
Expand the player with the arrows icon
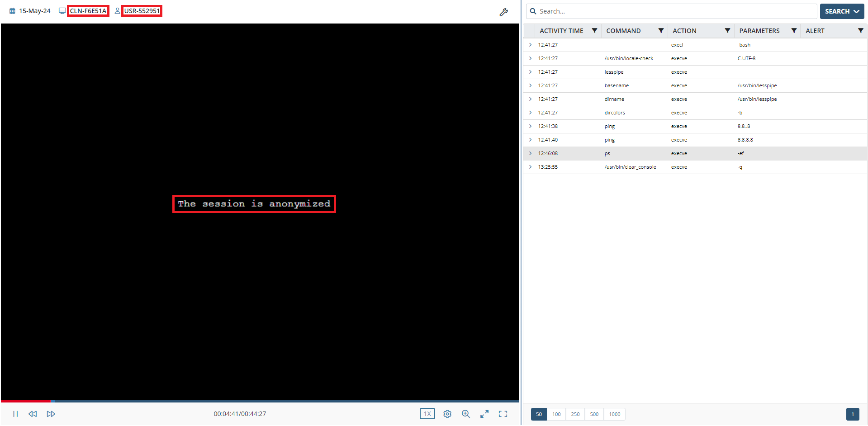(484, 414)
